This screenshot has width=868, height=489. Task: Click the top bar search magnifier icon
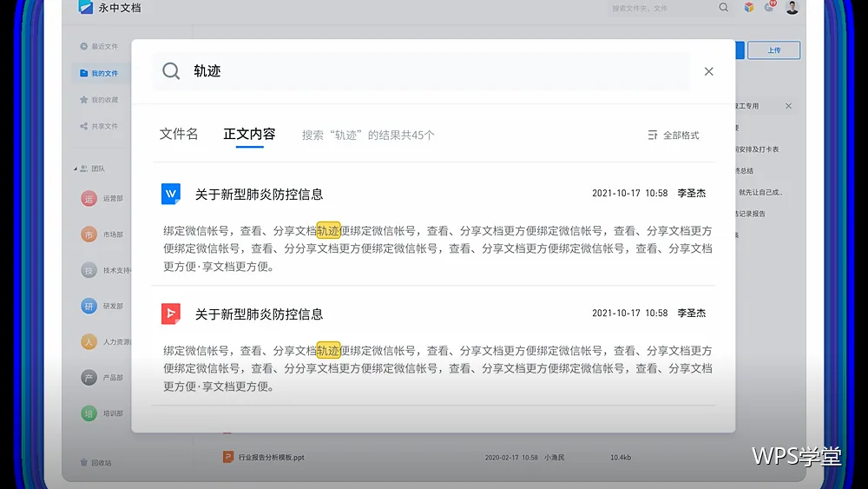coord(724,7)
